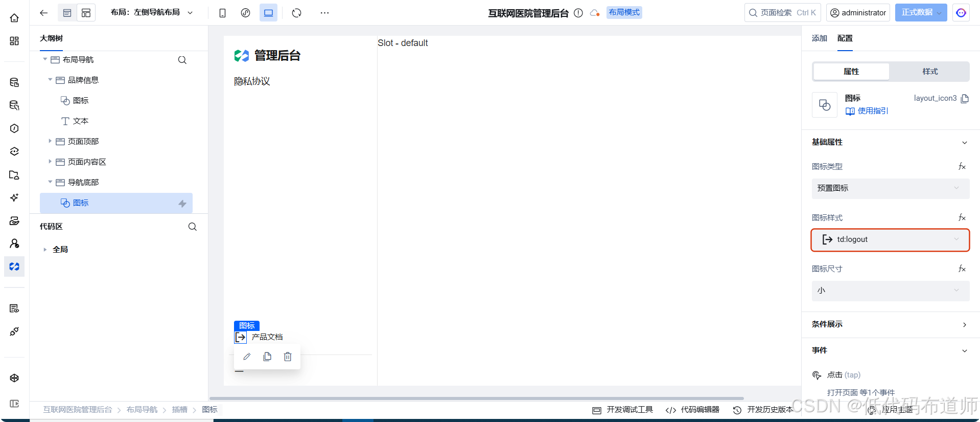980x422 pixels.
Task: Collapse the 基础属性 section
Action: (965, 143)
